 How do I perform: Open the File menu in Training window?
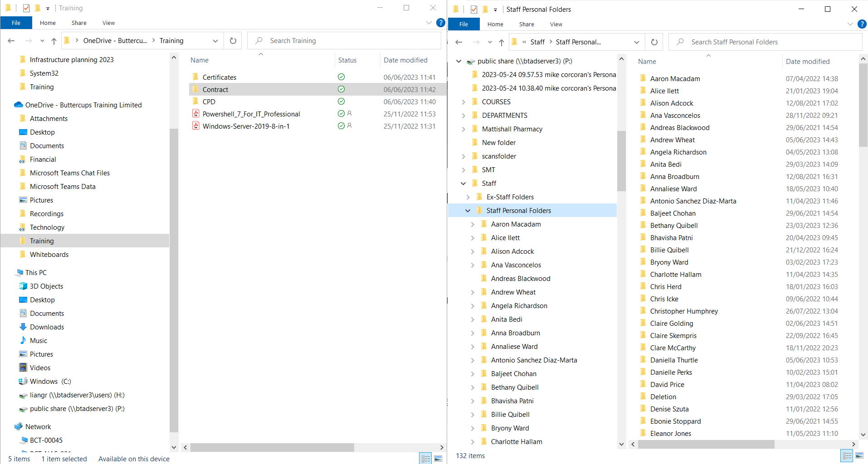pyautogui.click(x=16, y=23)
